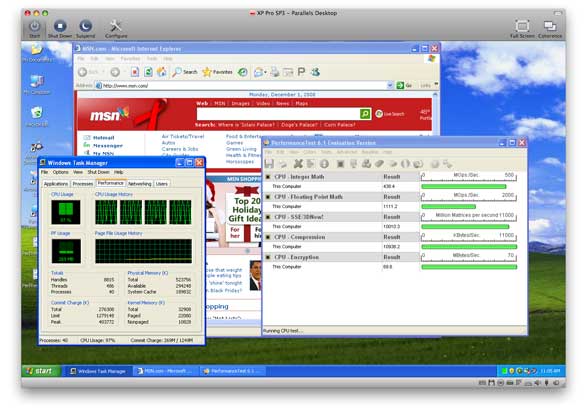Image resolution: width=584 pixels, height=409 pixels.
Task: Click the Parallels Shut Down icon
Action: (60, 26)
